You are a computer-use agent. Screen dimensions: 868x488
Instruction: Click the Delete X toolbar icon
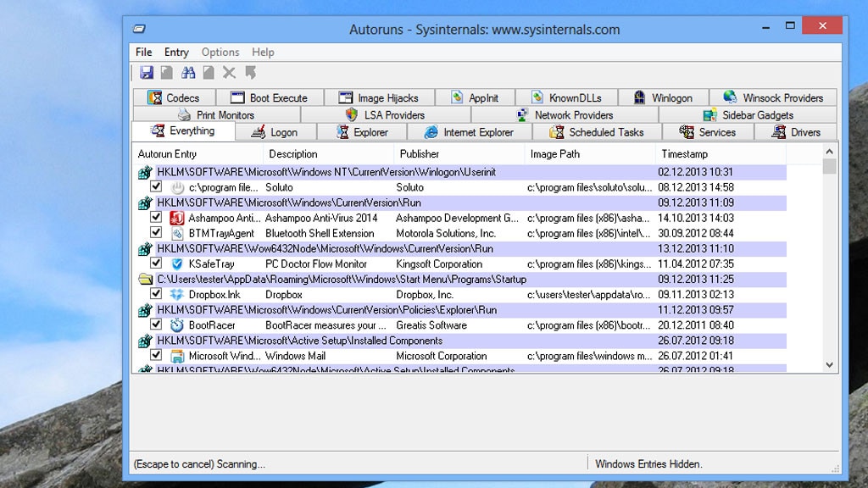click(x=229, y=73)
